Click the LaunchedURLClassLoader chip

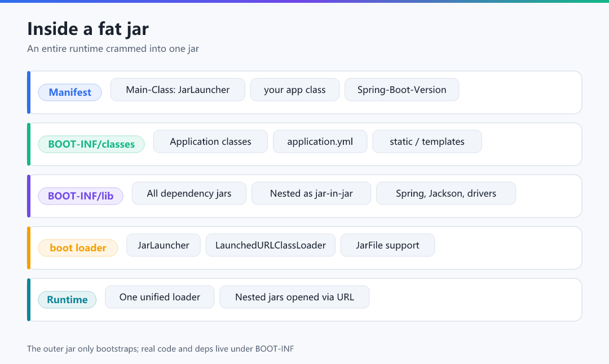coord(270,245)
